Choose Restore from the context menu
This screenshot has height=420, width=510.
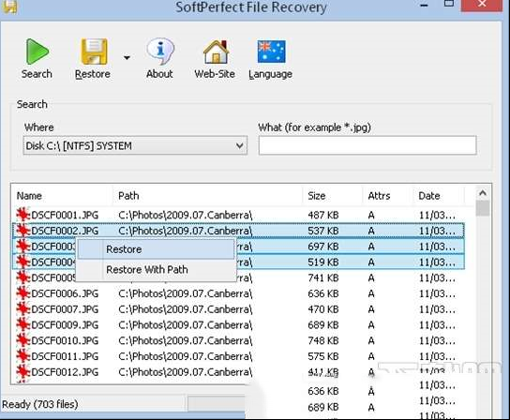coord(156,249)
